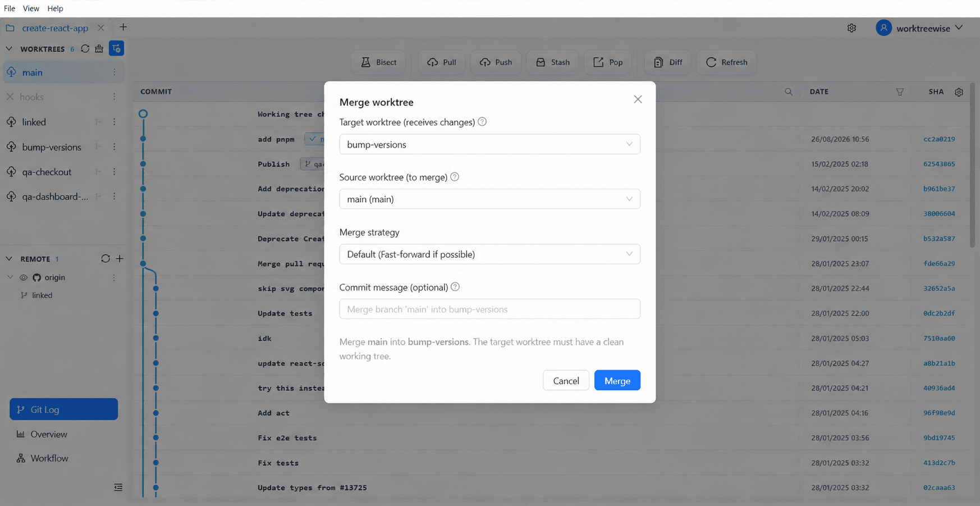Click the Commit message help icon
Viewport: 980px width, 506px height.
pos(455,287)
